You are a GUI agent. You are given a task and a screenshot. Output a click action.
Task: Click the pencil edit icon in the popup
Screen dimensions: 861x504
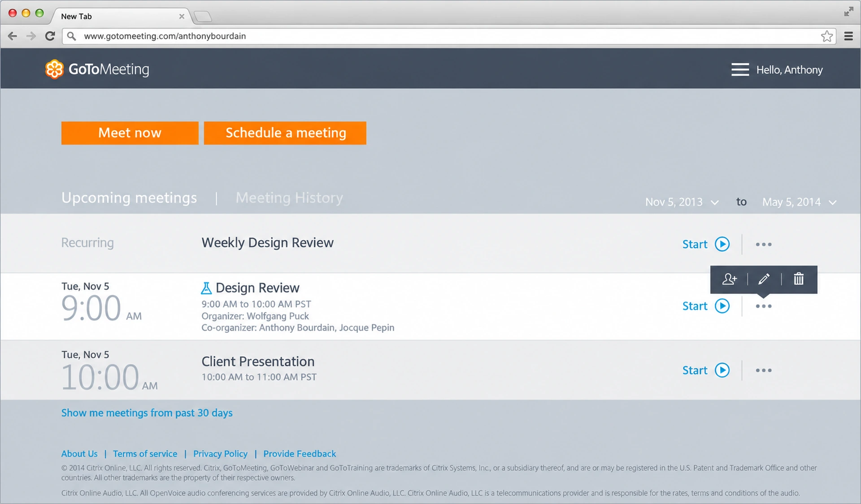pyautogui.click(x=764, y=279)
